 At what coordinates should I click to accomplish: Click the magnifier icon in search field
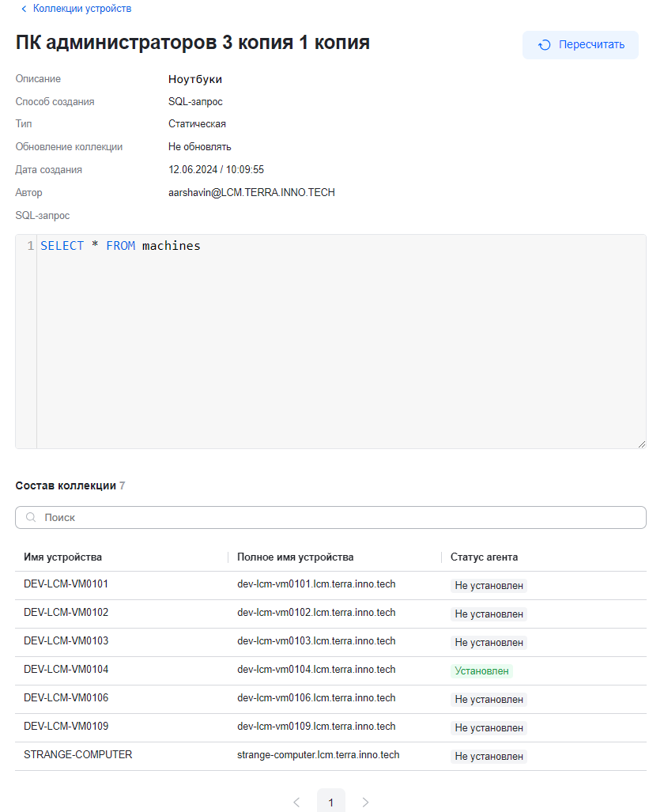click(31, 517)
